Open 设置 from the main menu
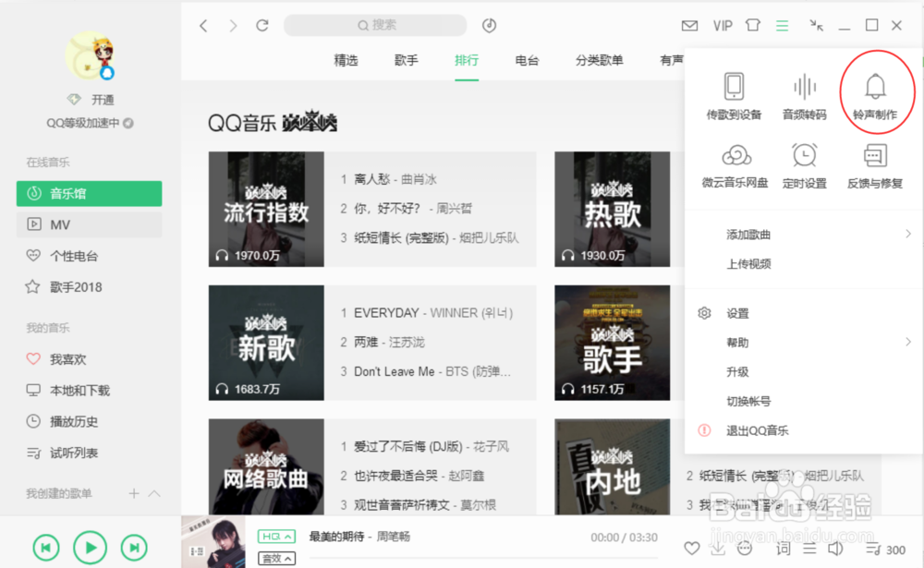Viewport: 924px width, 568px height. [739, 313]
